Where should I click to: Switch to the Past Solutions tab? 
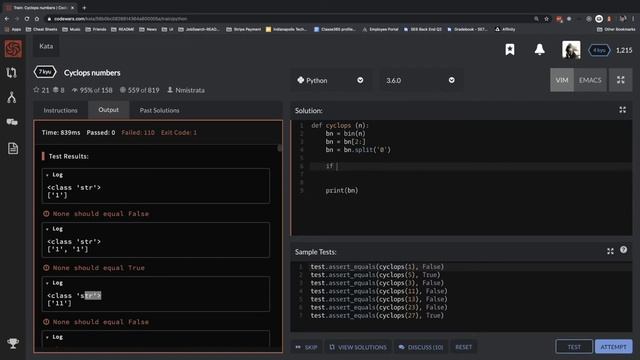pyautogui.click(x=159, y=110)
